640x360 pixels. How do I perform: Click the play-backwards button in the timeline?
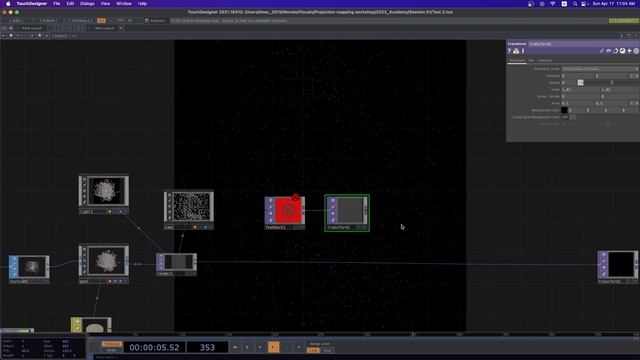260,347
